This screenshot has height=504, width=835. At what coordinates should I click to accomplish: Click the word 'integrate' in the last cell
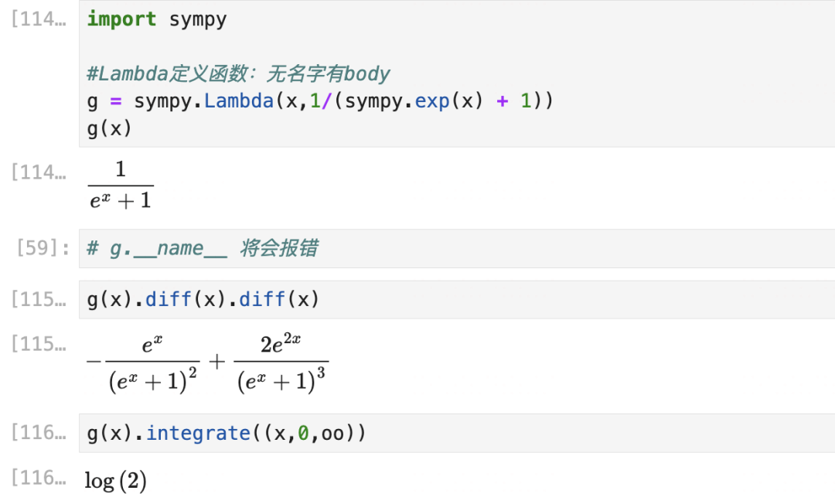click(198, 433)
